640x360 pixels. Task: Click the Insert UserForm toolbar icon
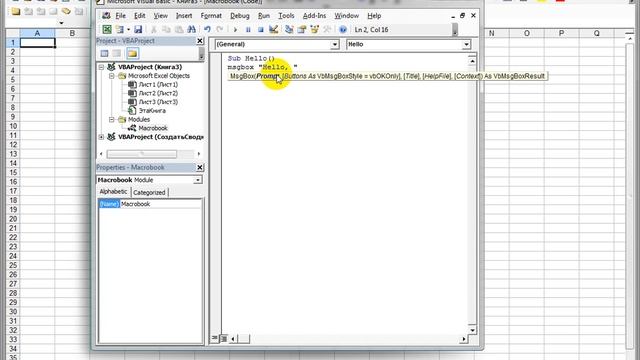(120, 29)
